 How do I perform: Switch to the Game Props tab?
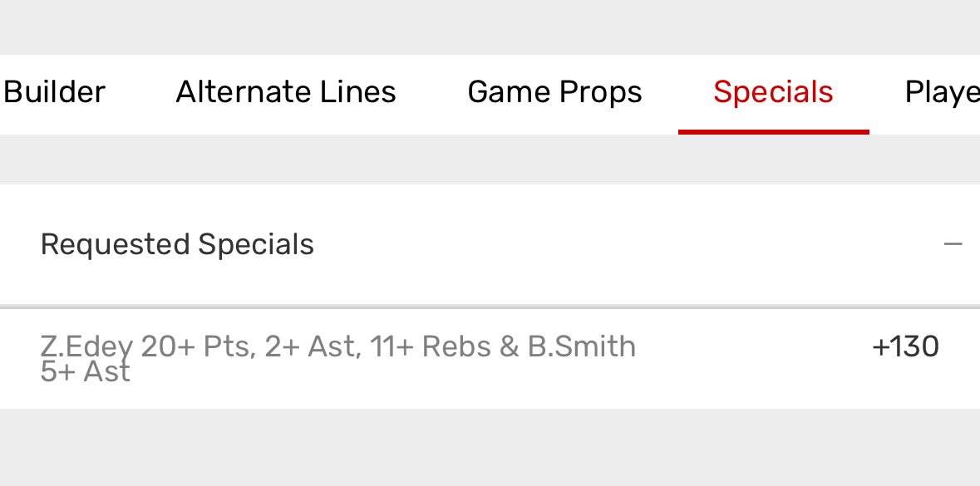click(554, 91)
